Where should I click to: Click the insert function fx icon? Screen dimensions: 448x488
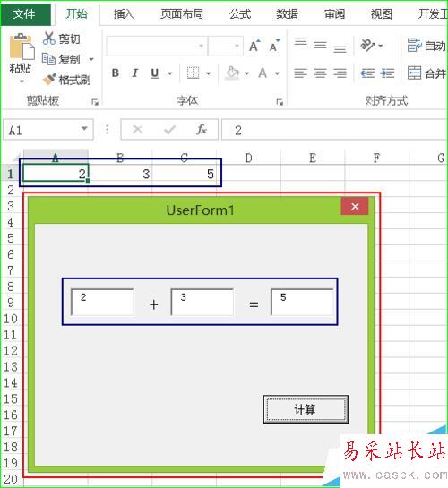(202, 129)
